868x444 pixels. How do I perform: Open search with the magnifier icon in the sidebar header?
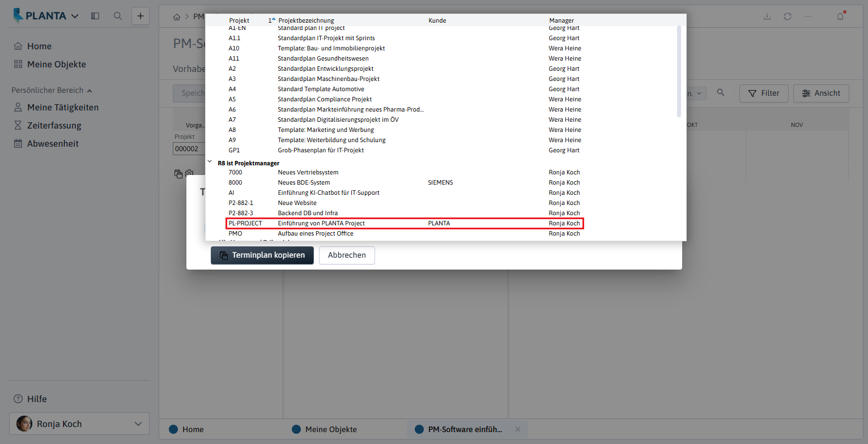coord(118,16)
